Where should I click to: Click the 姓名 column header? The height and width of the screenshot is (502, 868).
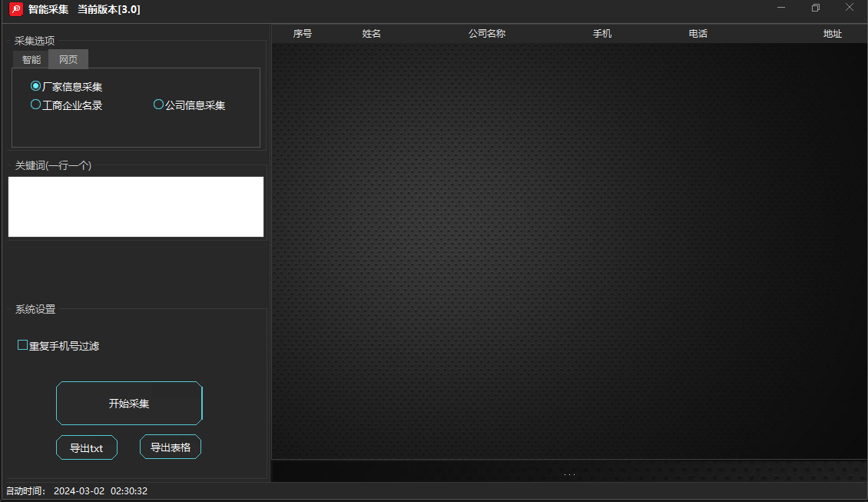pyautogui.click(x=372, y=34)
